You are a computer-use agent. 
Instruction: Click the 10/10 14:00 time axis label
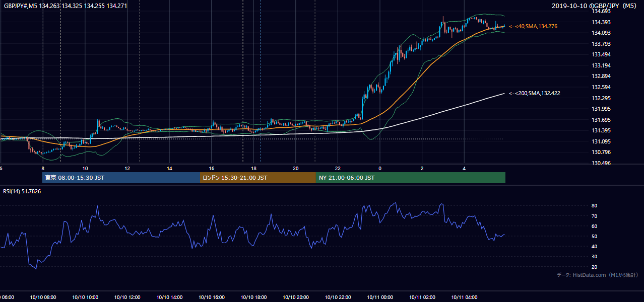pyautogui.click(x=170, y=297)
